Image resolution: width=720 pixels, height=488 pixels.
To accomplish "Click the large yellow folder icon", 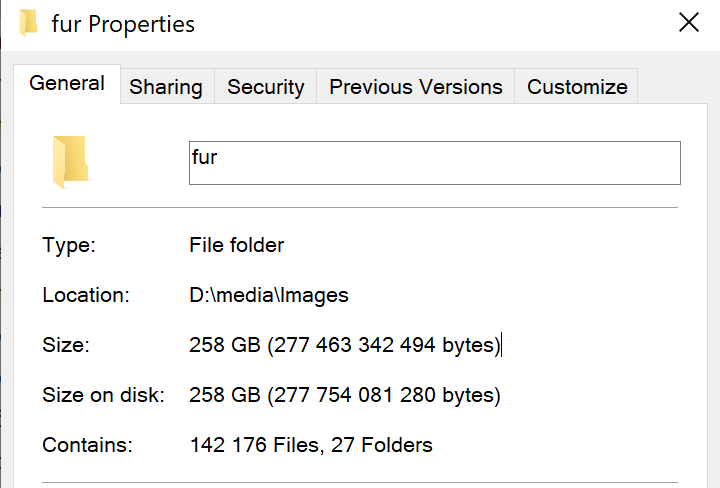I will (70, 162).
